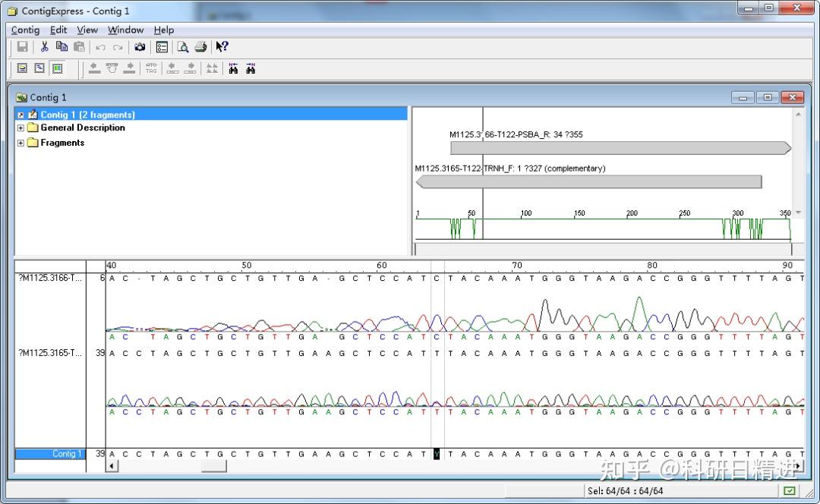Expand the General Description folder
820x504 pixels.
(20, 128)
